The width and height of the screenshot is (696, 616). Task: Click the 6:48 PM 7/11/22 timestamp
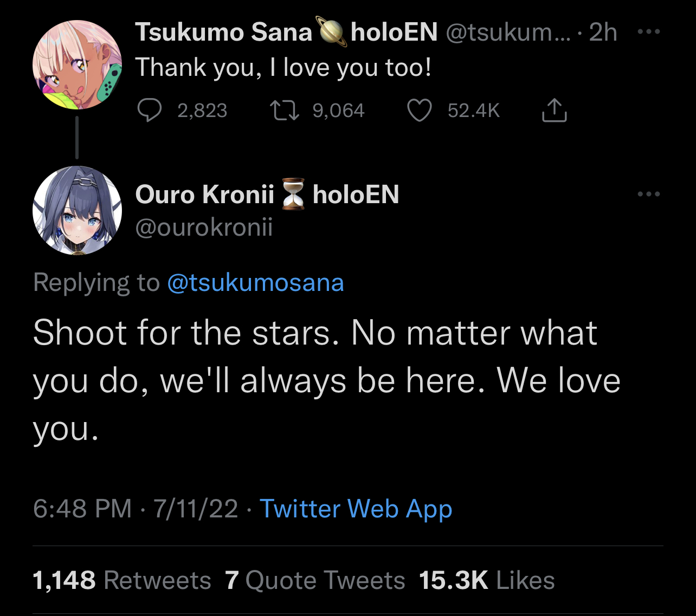(x=136, y=509)
